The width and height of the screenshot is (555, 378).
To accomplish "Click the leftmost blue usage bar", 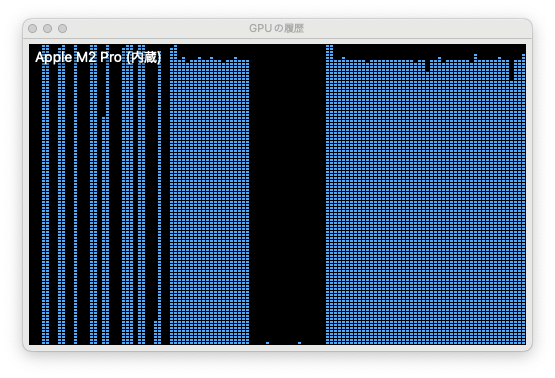I will click(44, 195).
